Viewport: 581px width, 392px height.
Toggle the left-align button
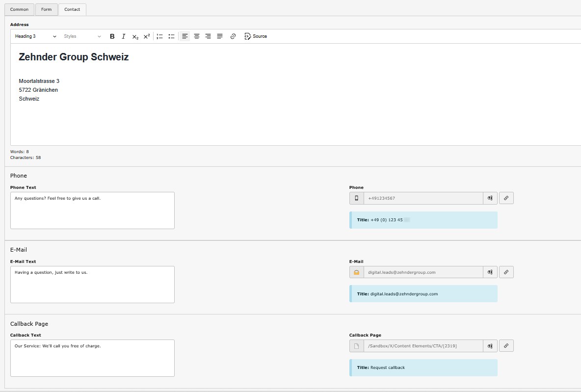185,36
